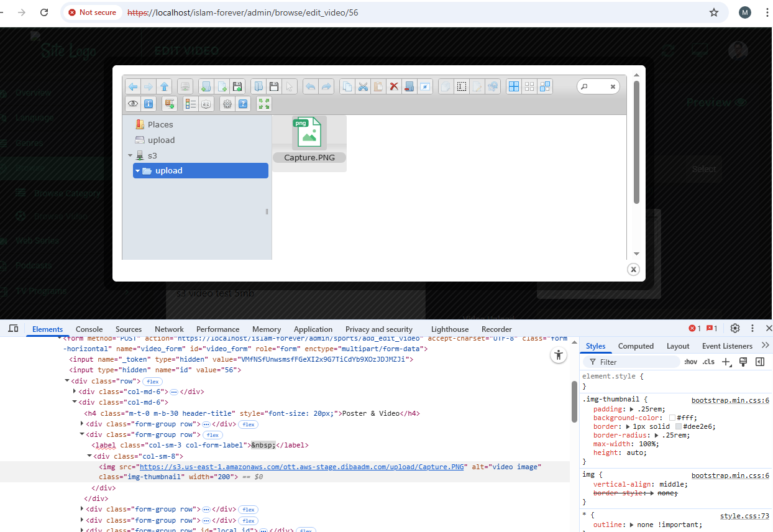Screen dimensions: 773x532
Task: Download file using the plain floppy icon
Action: pyautogui.click(x=273, y=86)
